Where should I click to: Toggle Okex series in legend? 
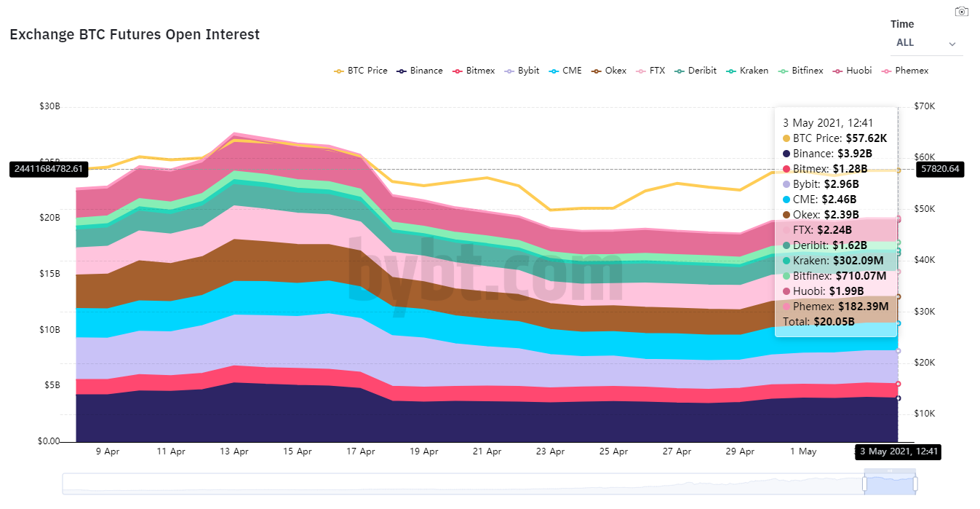click(609, 71)
